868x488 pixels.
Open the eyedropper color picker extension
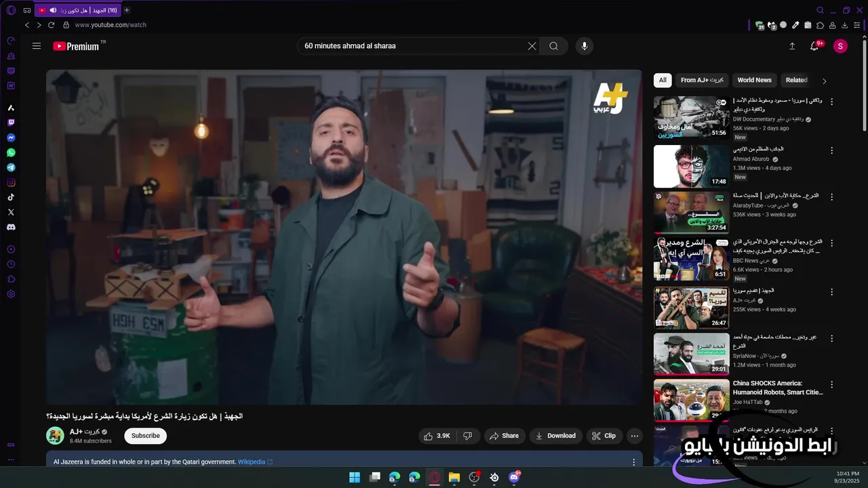795,25
